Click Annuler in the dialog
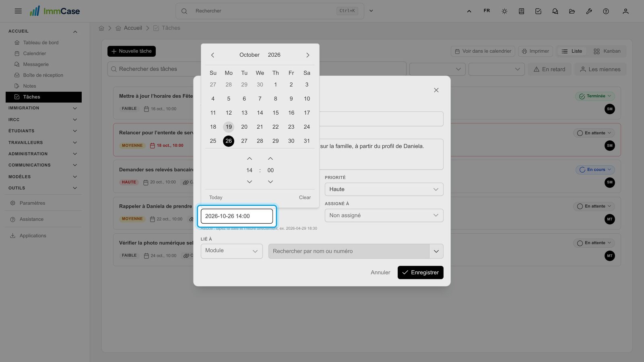Screen dimensions: 644x362 tap(380, 273)
